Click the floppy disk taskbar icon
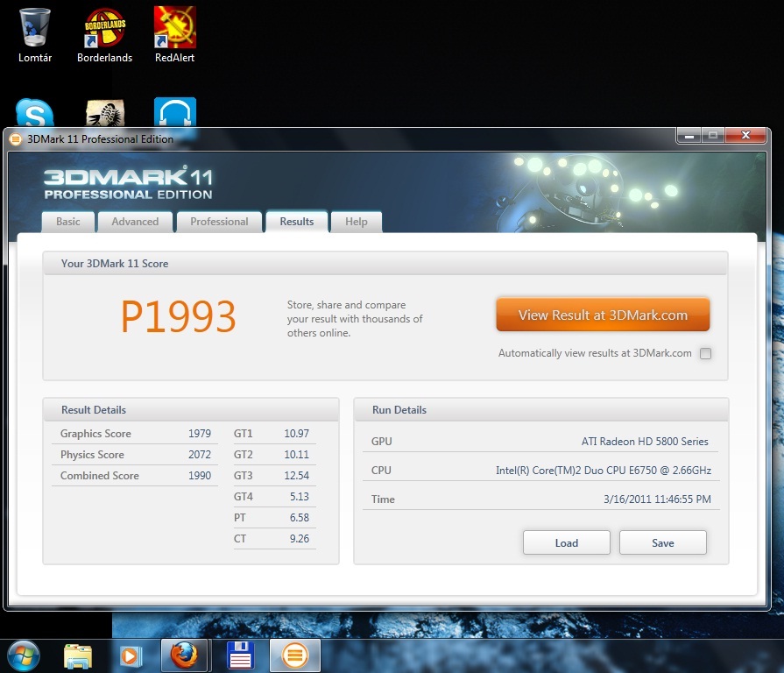This screenshot has height=673, width=784. tap(241, 655)
